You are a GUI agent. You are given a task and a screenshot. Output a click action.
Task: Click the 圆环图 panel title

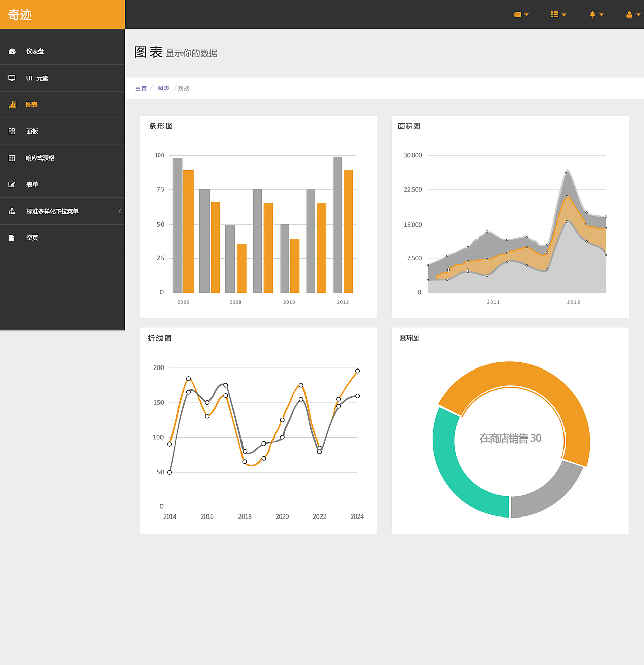click(409, 338)
